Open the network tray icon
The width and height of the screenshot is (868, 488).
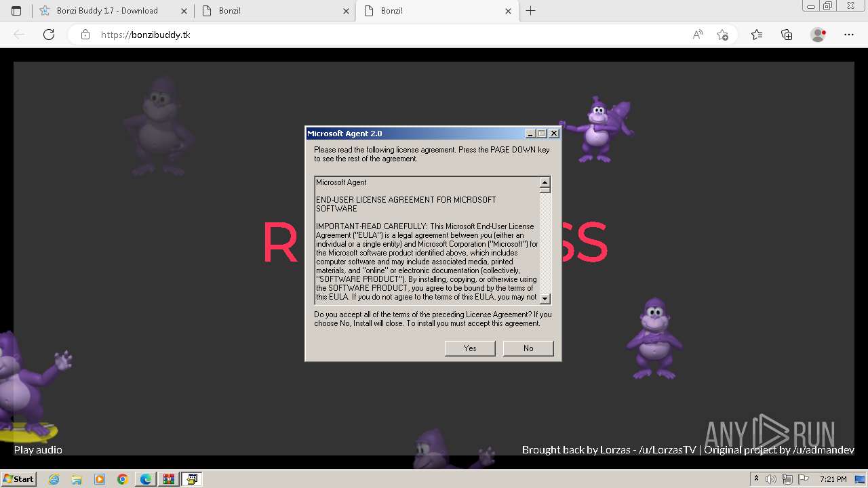787,479
